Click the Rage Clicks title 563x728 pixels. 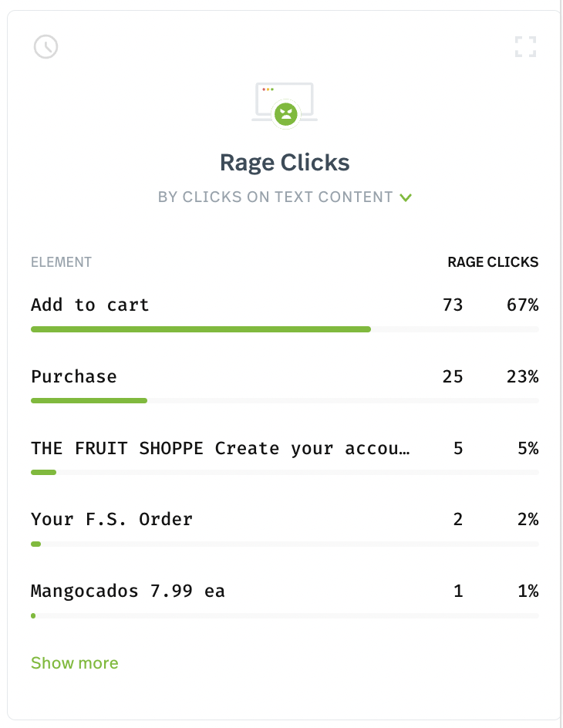coord(285,163)
